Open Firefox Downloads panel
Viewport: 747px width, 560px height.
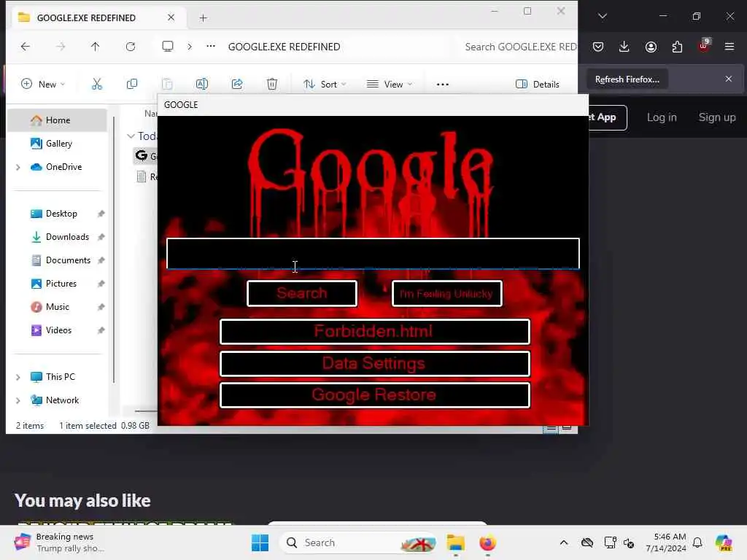coord(624,47)
